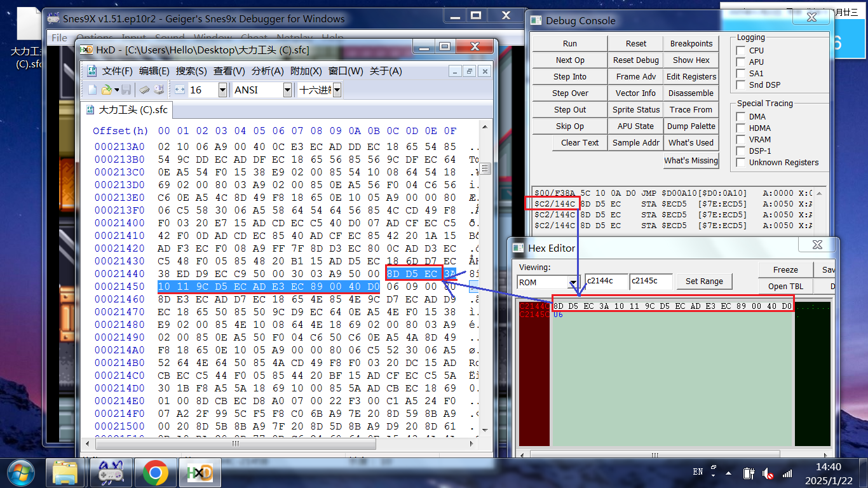Open the Viewing ROM dropdown in Hex Editor
868x488 pixels.
(x=574, y=282)
